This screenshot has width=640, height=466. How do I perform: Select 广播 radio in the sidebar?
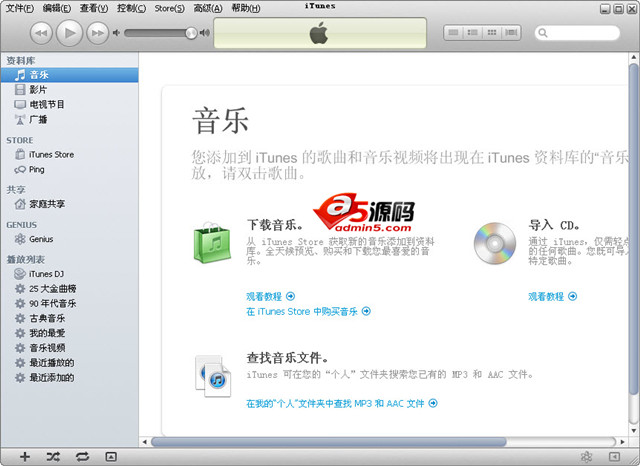pyautogui.click(x=69, y=120)
